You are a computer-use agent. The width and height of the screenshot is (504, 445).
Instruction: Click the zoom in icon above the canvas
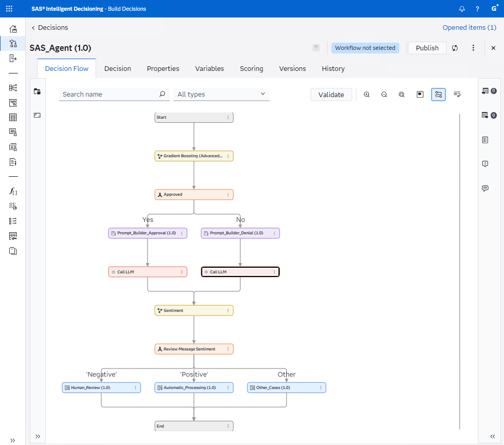[367, 95]
